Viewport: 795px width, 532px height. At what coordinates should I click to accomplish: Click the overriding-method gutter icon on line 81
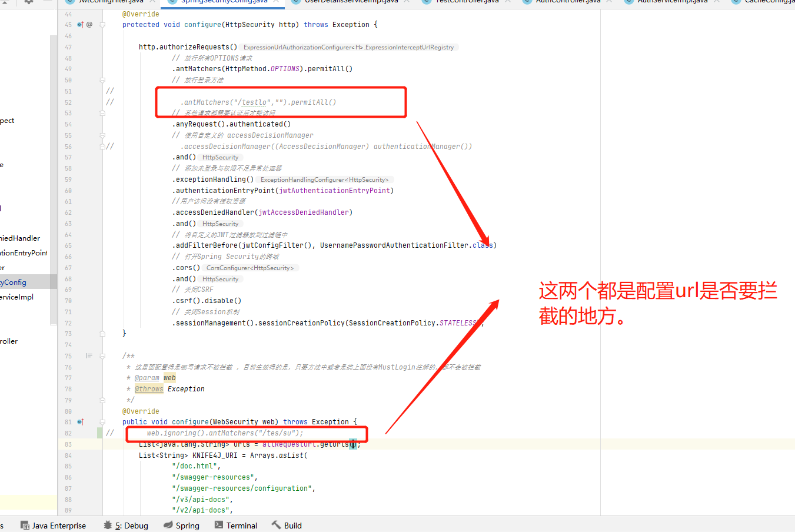tap(80, 422)
